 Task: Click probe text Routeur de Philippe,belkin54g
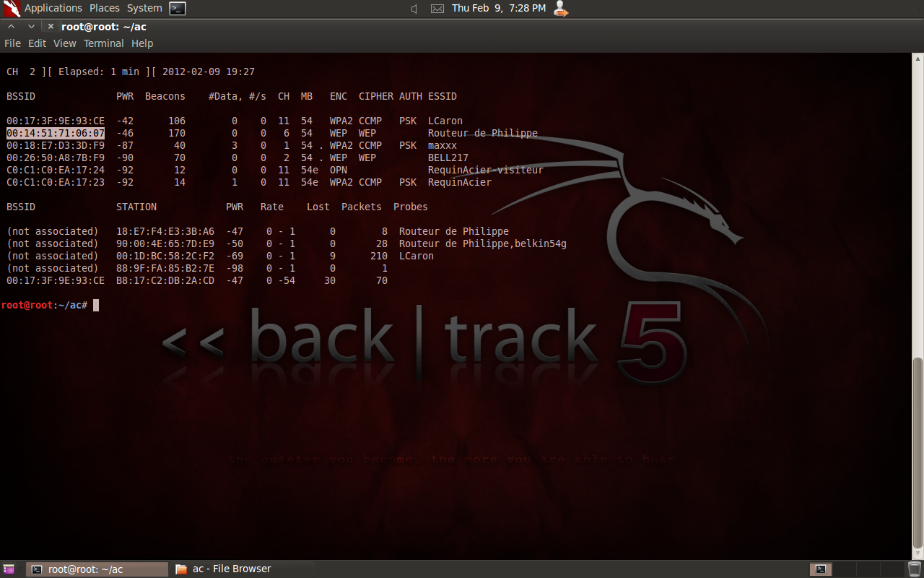483,243
